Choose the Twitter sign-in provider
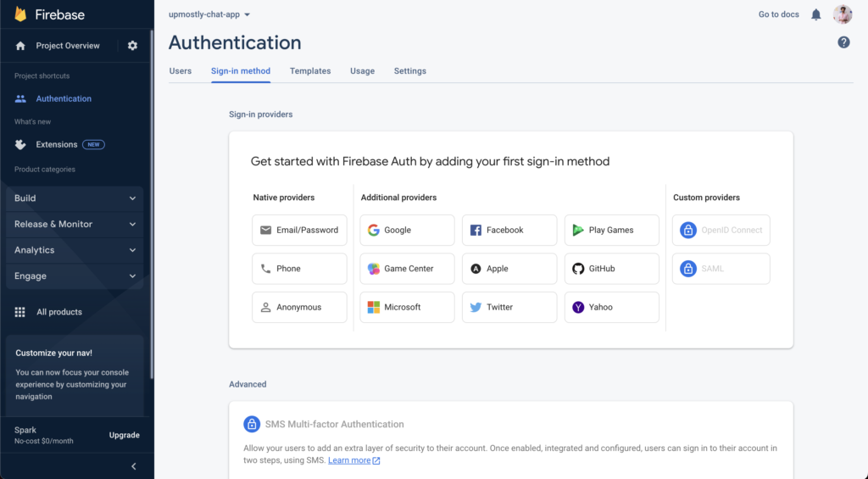The width and height of the screenshot is (868, 479). pyautogui.click(x=509, y=307)
